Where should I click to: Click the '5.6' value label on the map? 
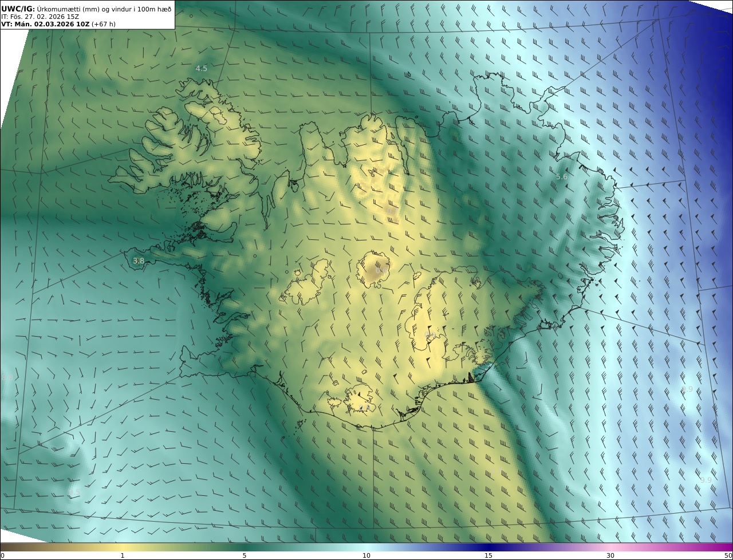coord(562,176)
